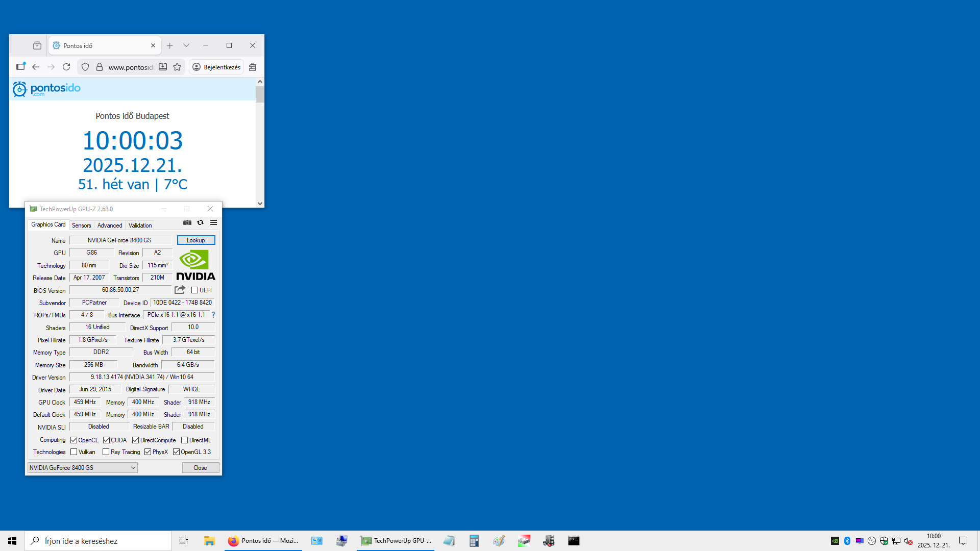Viewport: 980px width, 551px height.
Task: Open File Explorer from the taskbar
Action: coord(209,541)
